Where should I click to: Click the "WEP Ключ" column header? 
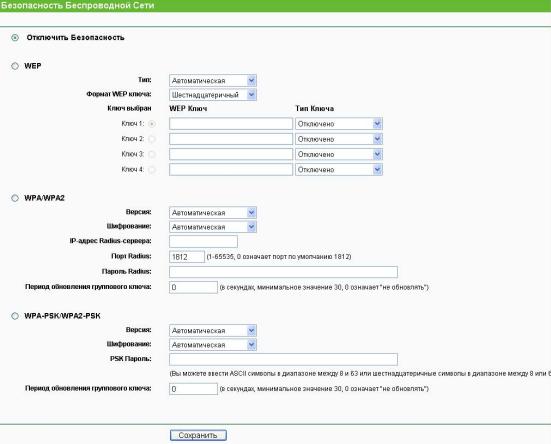pyautogui.click(x=188, y=109)
